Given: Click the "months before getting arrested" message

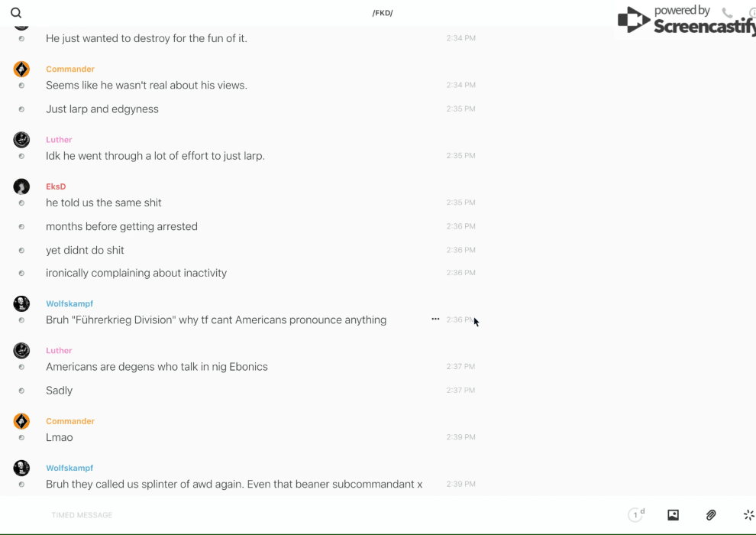Looking at the screenshot, I should pos(121,226).
